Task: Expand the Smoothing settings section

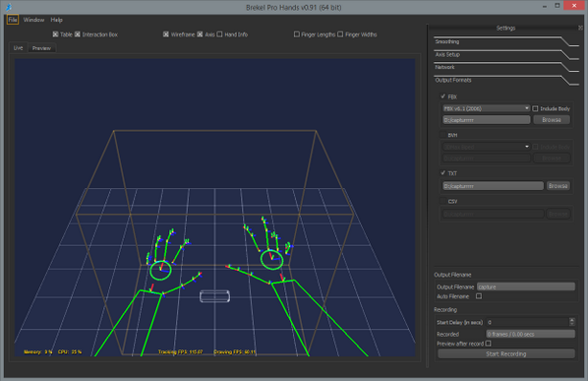Action: pyautogui.click(x=505, y=41)
